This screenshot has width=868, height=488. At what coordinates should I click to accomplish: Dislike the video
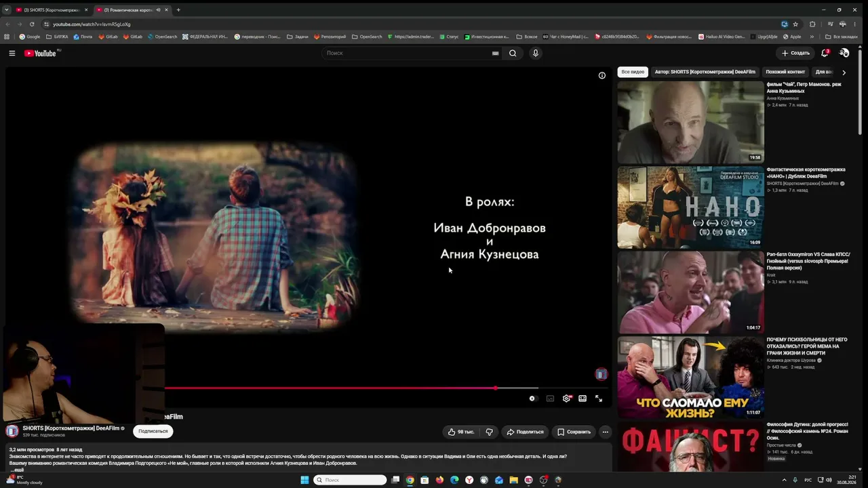tap(490, 432)
